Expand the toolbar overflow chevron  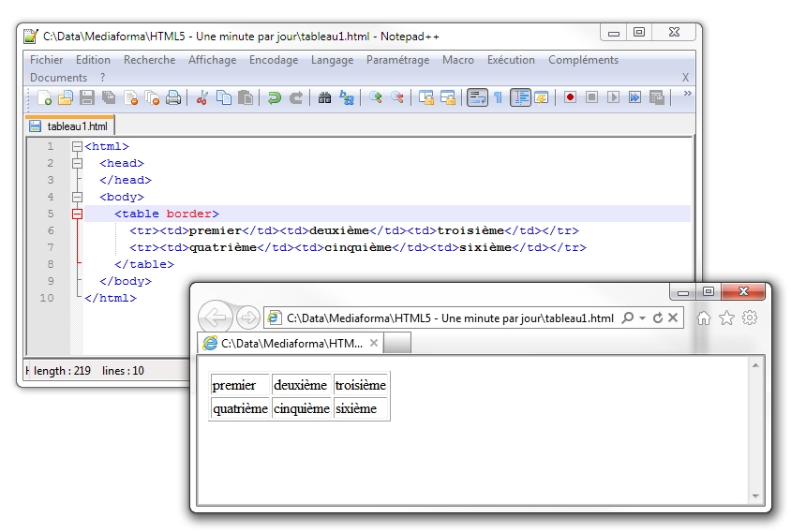(x=687, y=94)
